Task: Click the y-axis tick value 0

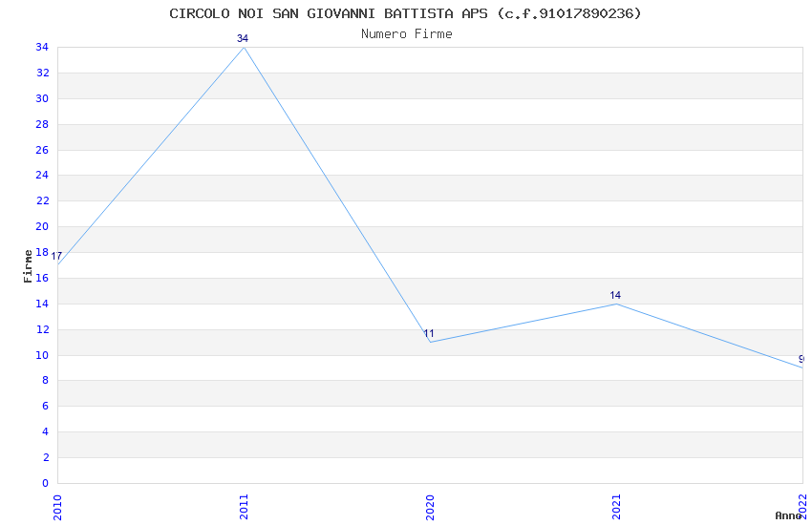Action: coord(46,483)
